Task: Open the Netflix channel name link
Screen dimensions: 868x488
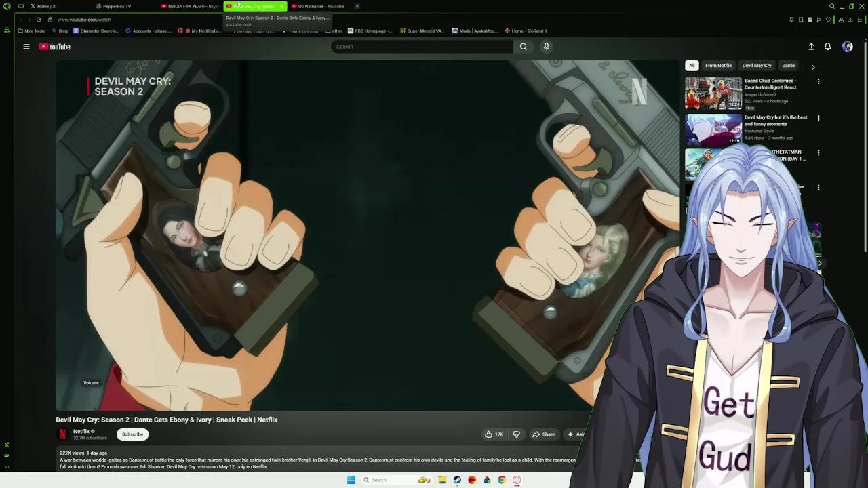Action: pos(81,431)
